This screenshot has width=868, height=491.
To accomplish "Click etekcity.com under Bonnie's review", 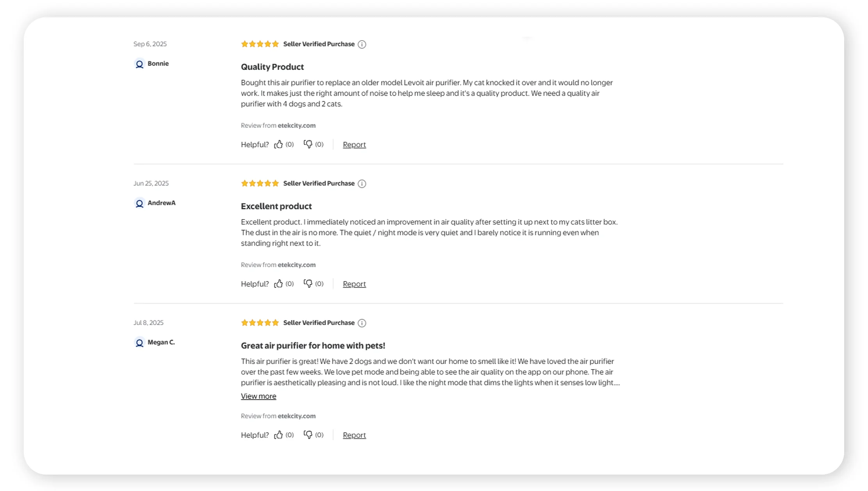I will [297, 125].
